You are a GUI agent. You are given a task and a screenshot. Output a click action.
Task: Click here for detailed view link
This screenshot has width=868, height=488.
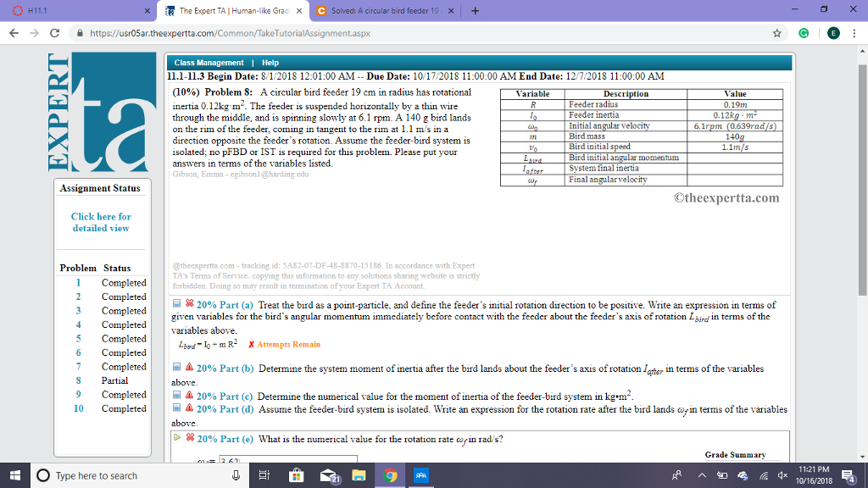pos(101,223)
